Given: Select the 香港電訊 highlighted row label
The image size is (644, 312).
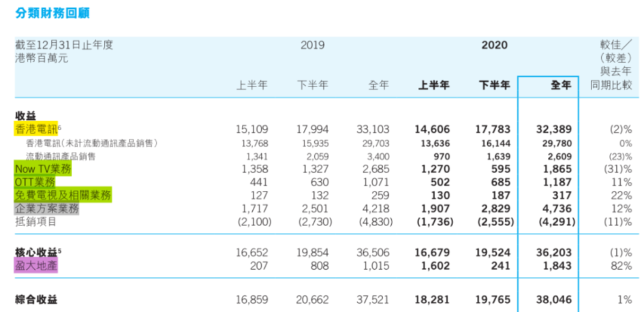Looking at the screenshot, I should click(36, 129).
